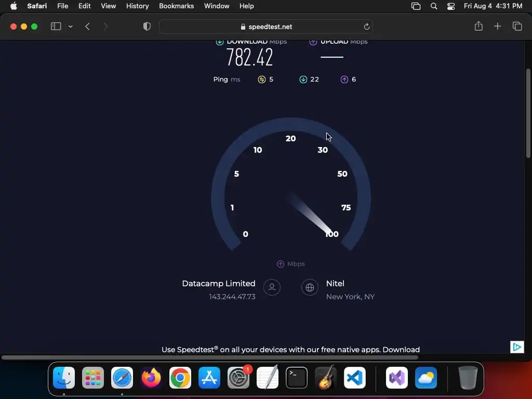532x399 pixels.
Task: Select the Nitel server name
Action: tap(335, 284)
